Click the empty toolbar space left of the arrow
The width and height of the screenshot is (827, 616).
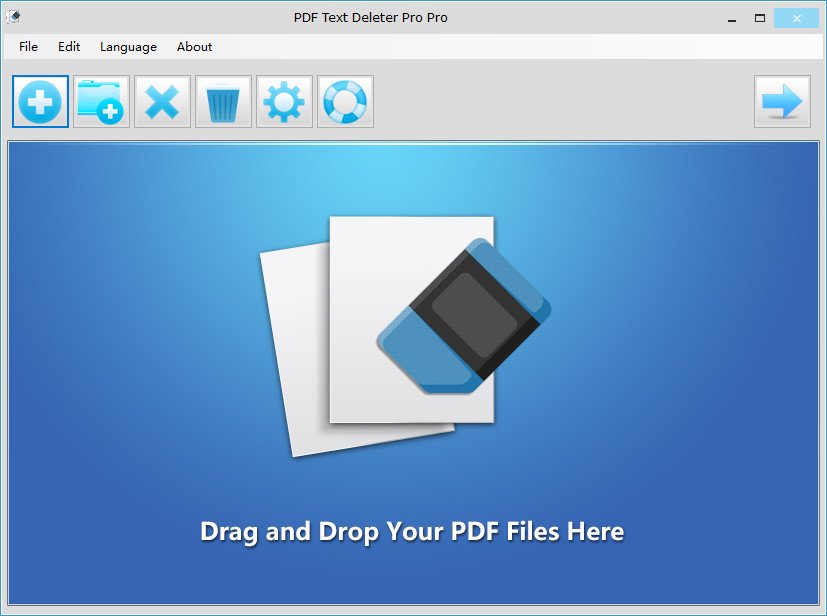click(x=560, y=102)
